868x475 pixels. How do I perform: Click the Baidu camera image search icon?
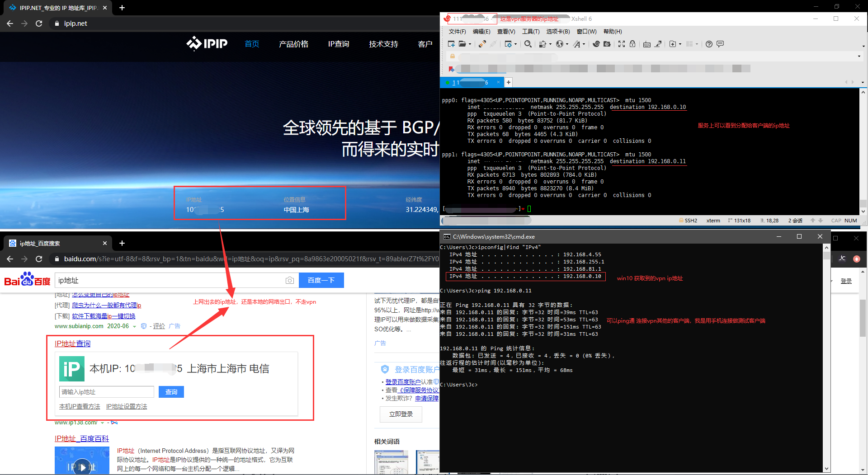tap(290, 280)
